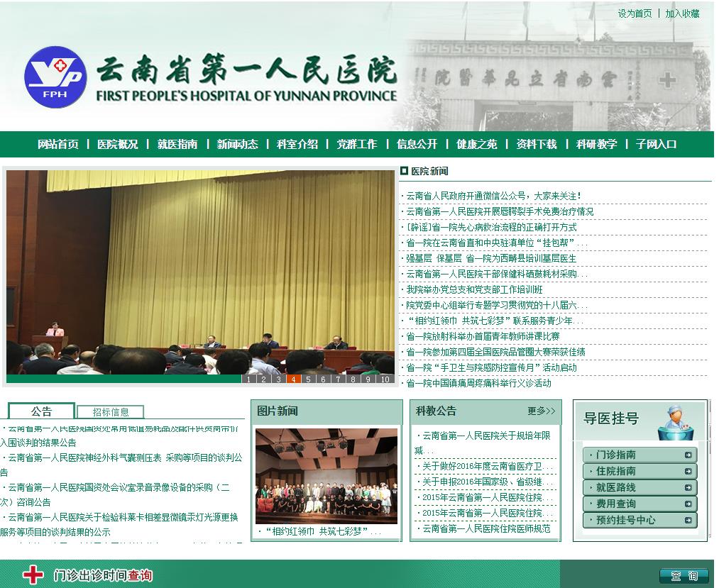
Task: Switch to the 公告 tab
Action: pos(41,411)
